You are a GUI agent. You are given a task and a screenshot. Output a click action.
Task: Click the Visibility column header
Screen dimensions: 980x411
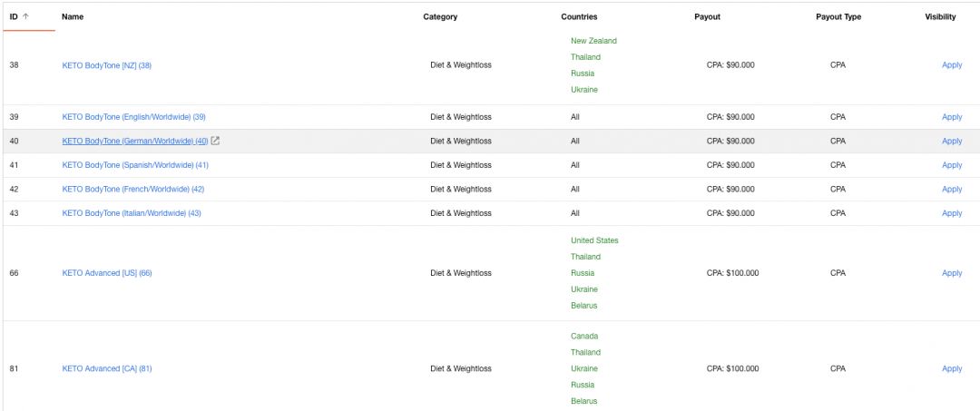(x=940, y=16)
